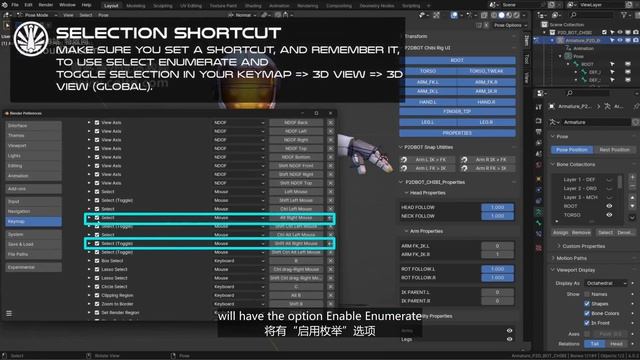Click the Arm L IK > FK snap icon

click(x=404, y=160)
